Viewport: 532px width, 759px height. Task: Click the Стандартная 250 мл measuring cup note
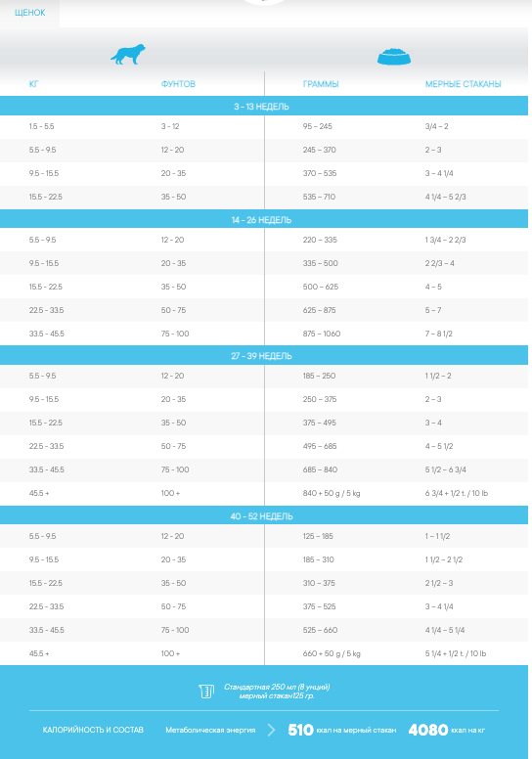pos(277,692)
